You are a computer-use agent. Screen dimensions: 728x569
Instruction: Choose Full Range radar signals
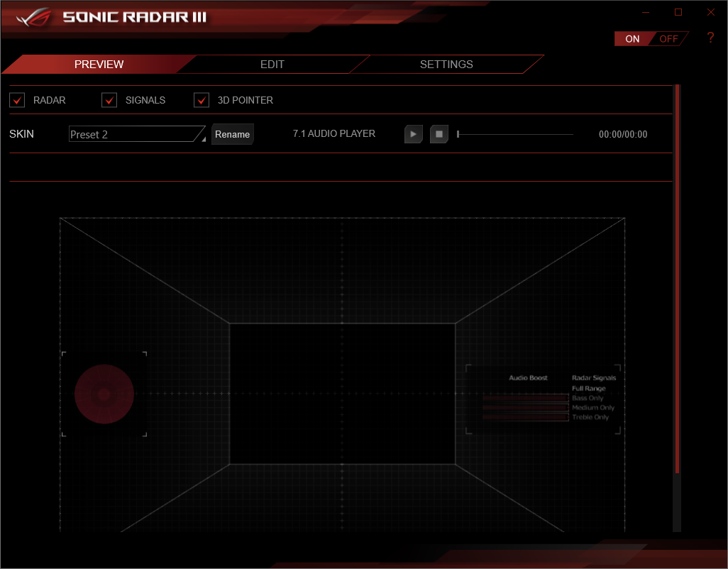point(590,388)
